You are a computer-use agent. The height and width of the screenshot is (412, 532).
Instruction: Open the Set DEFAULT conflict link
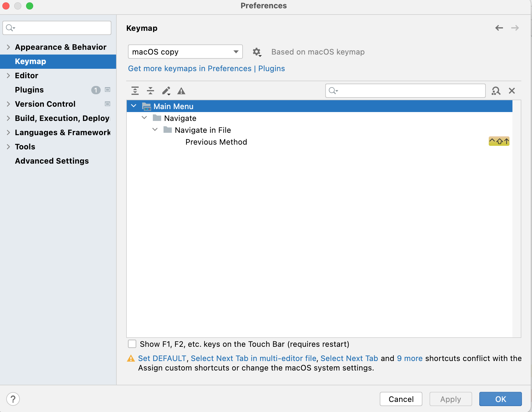tap(162, 358)
